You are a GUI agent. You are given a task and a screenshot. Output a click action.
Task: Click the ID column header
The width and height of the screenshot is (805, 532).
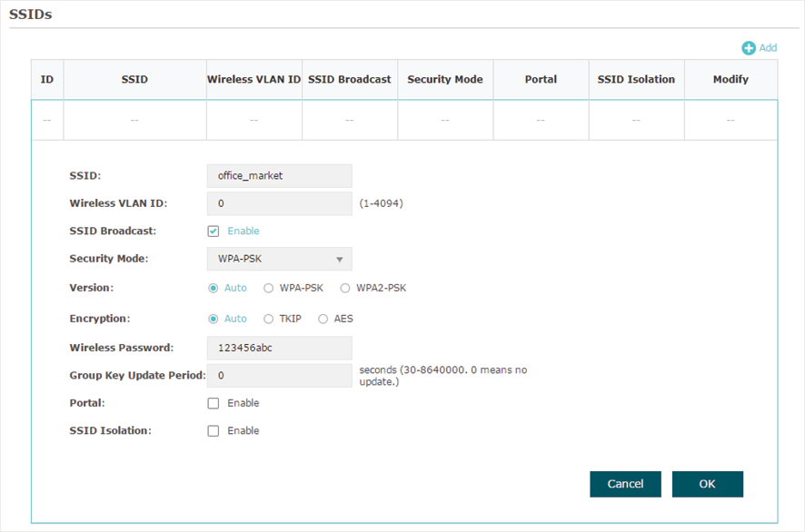tap(47, 80)
